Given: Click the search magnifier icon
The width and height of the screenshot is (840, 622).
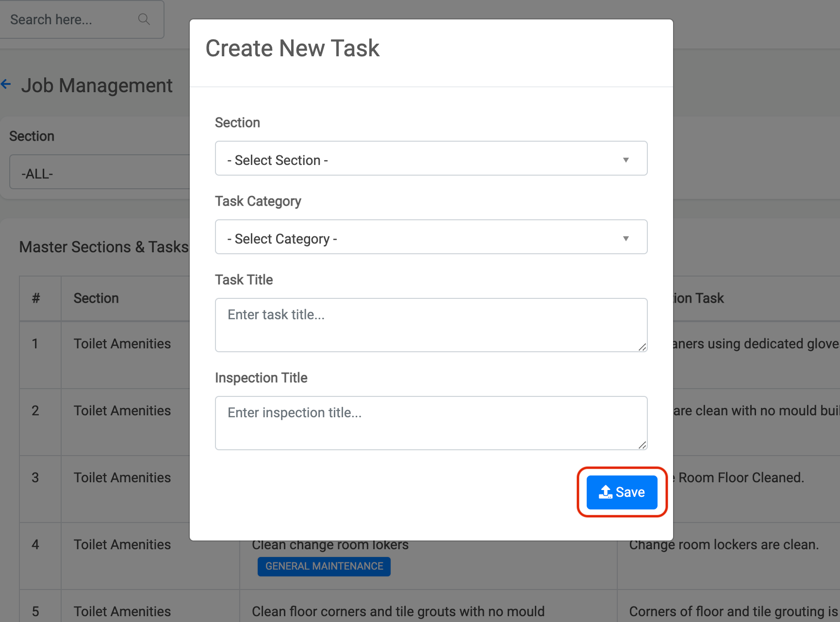Looking at the screenshot, I should coord(144,19).
